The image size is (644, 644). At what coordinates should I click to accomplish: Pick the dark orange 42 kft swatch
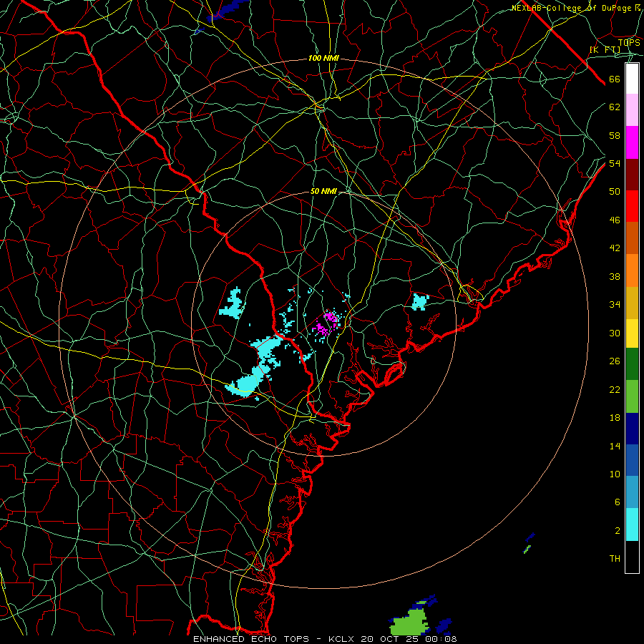pyautogui.click(x=632, y=238)
